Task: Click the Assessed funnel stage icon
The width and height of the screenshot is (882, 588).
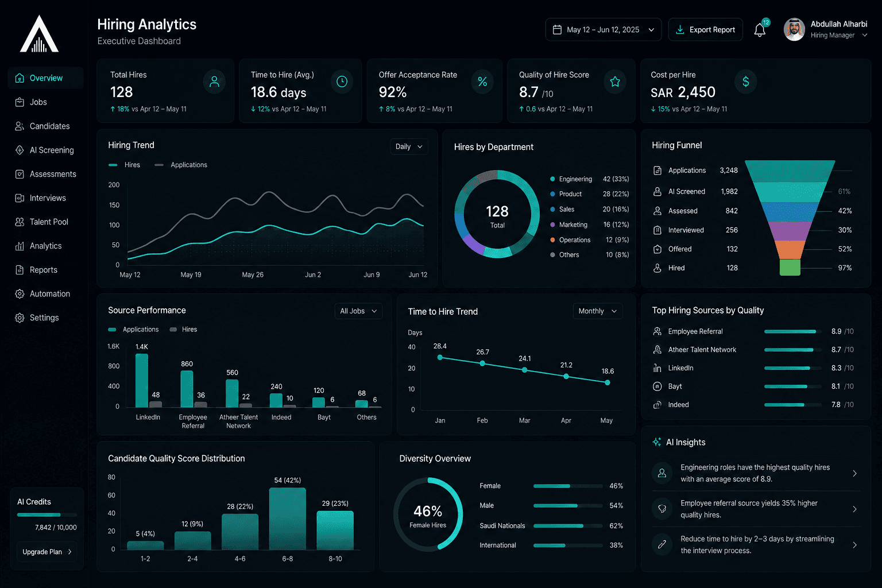Action: coord(657,211)
